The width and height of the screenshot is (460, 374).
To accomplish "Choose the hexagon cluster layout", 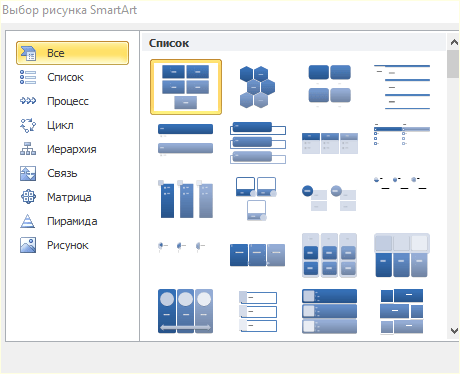I will pyautogui.click(x=257, y=87).
